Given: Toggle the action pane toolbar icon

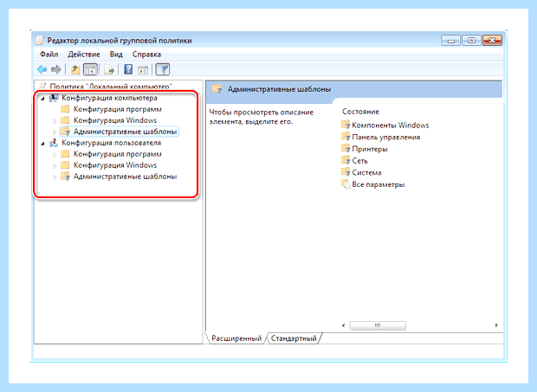Looking at the screenshot, I should (x=143, y=70).
